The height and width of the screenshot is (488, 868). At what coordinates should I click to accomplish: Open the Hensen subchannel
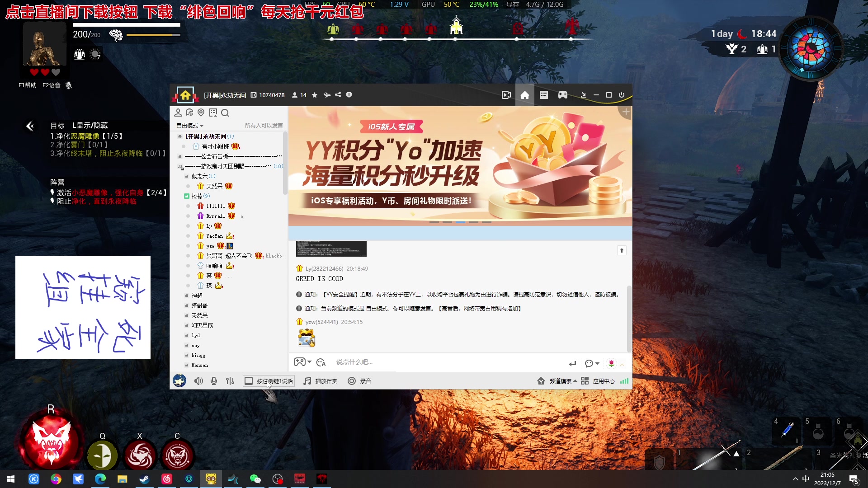(x=199, y=365)
